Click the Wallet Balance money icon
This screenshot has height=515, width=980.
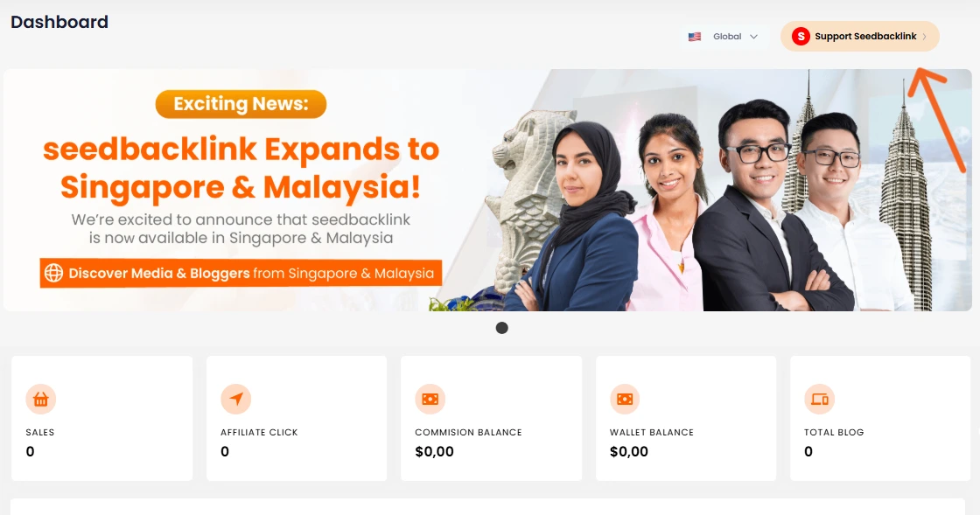pos(625,399)
